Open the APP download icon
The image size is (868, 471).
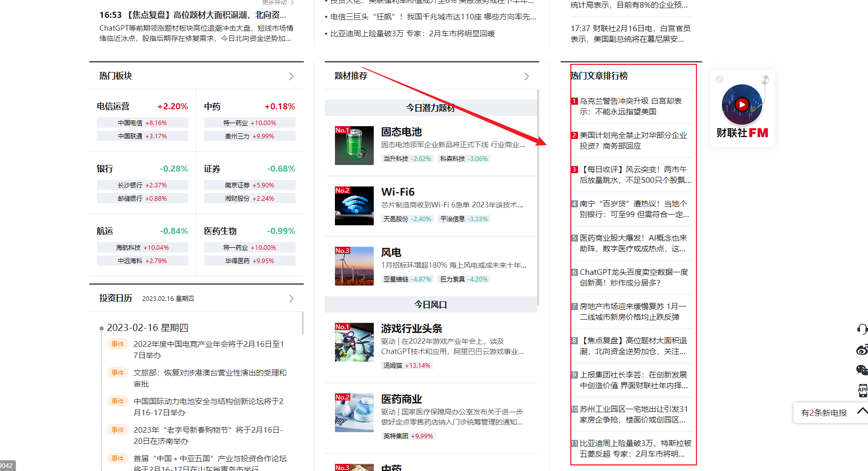point(863,390)
